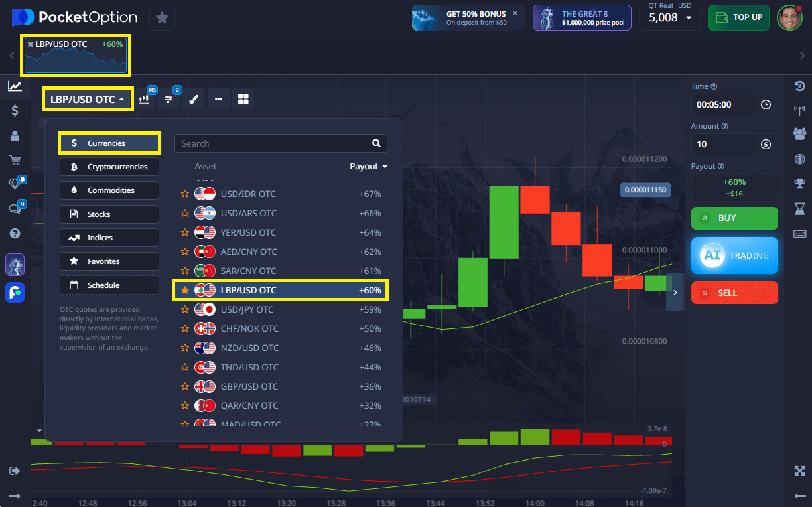Open the trade history icon
The image size is (812, 507).
pos(799,86)
